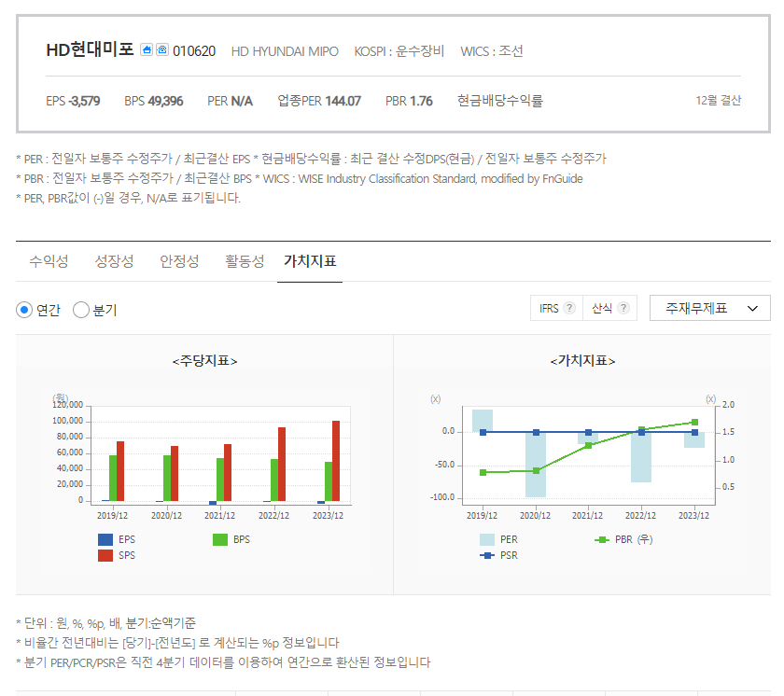Select the 분기 radio button
Screen dimensions: 784x696
(x=81, y=310)
